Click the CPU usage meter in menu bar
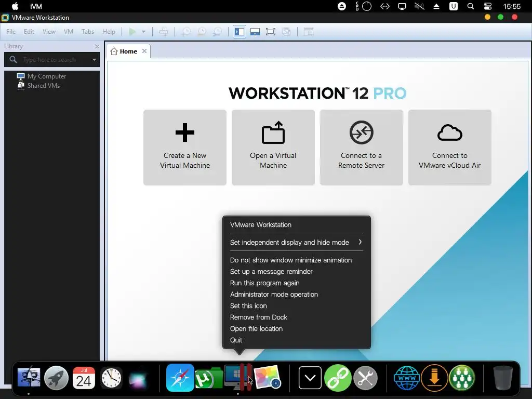This screenshot has height=399, width=532. [x=363, y=6]
